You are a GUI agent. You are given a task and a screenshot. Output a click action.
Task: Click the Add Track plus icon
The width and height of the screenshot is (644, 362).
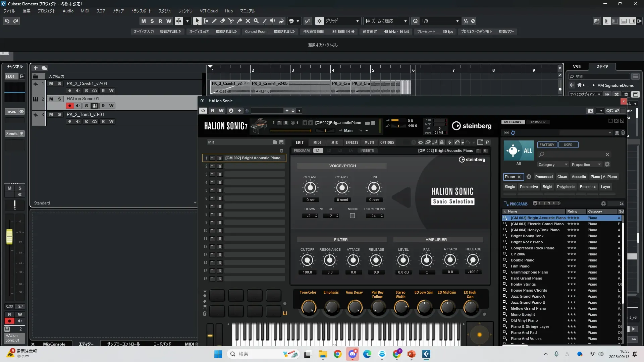pyautogui.click(x=36, y=68)
